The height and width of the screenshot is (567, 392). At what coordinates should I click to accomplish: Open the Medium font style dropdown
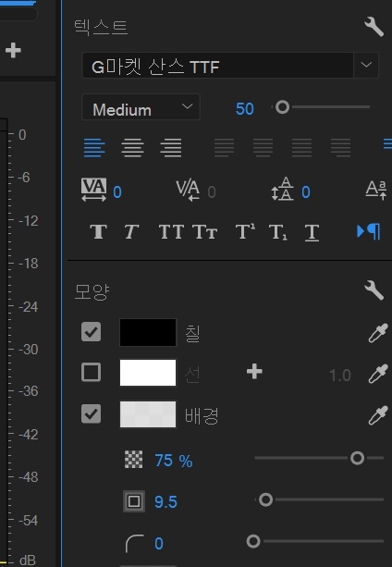tap(141, 107)
